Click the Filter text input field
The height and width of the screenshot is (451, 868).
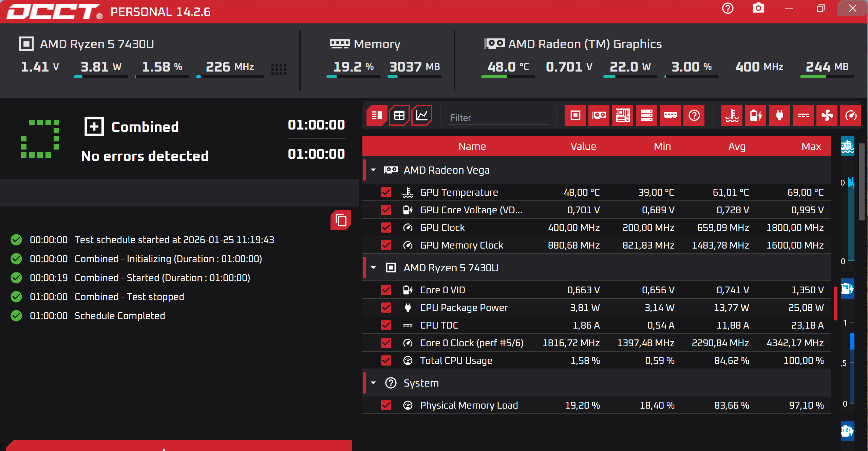[497, 118]
